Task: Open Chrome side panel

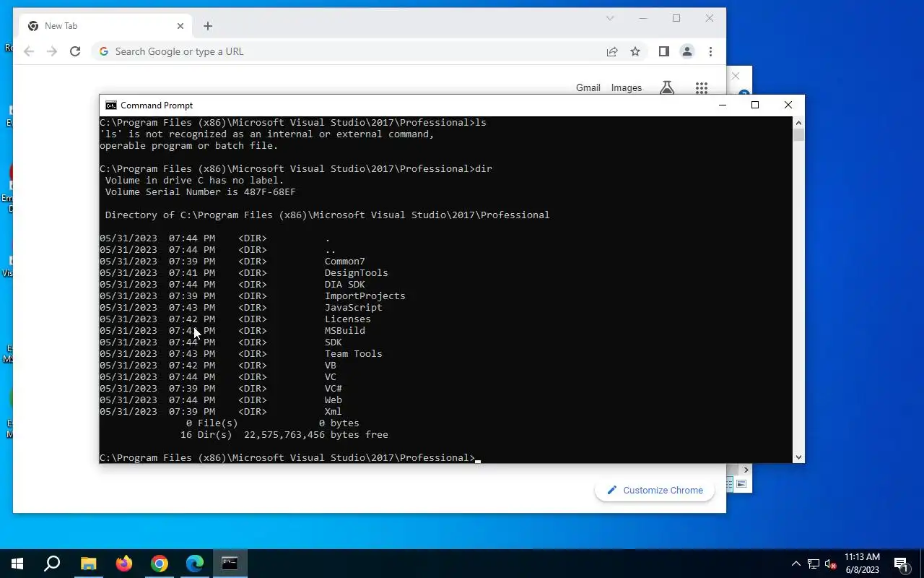Action: click(664, 51)
